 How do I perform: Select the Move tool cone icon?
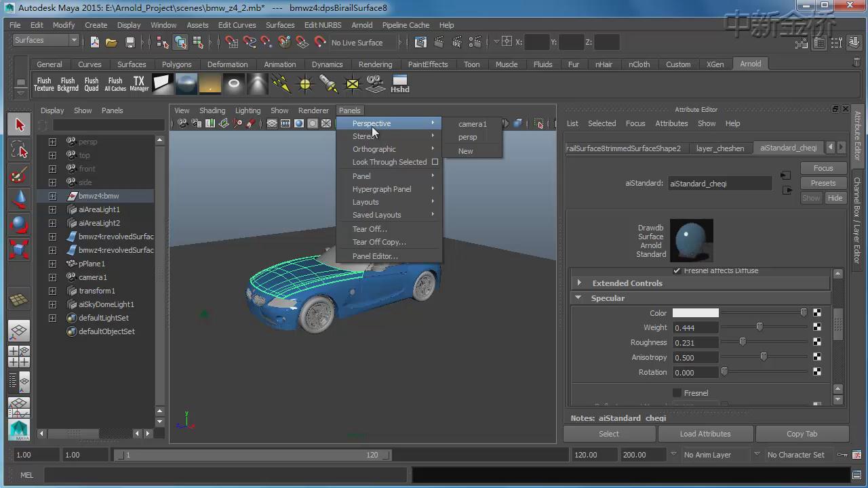19,199
